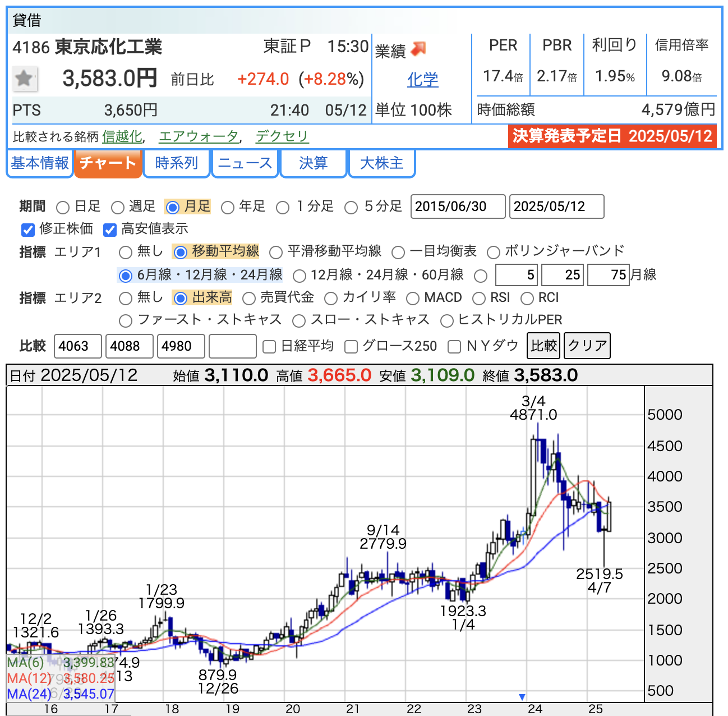
Task: Click the comparison code field 4980
Action: 181,346
